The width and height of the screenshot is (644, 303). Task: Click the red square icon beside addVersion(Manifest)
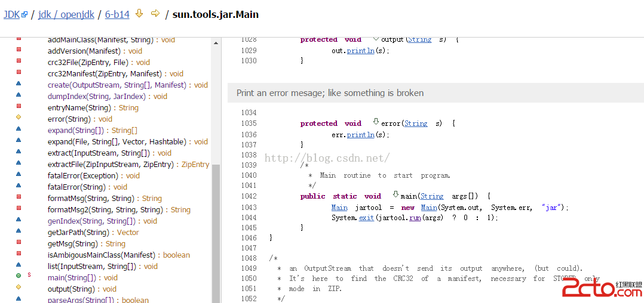pos(19,50)
